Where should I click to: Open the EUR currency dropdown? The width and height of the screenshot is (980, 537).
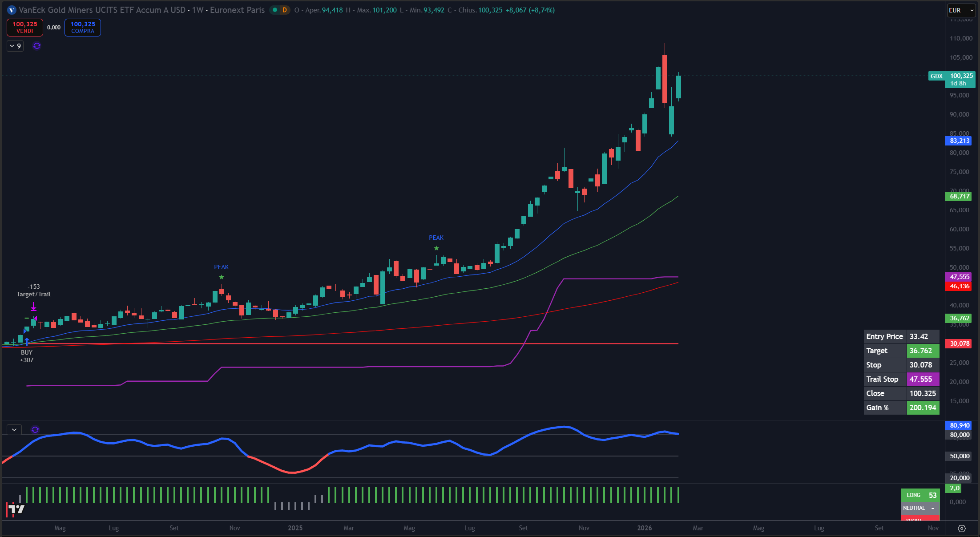coord(961,10)
